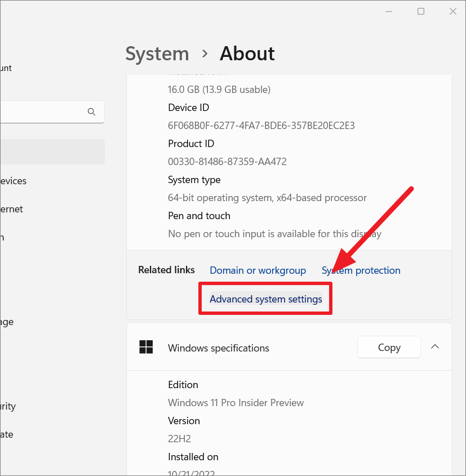Click 'Windows 11 Pro Insider Preview' edition text
The height and width of the screenshot is (476, 466).
tap(236, 403)
